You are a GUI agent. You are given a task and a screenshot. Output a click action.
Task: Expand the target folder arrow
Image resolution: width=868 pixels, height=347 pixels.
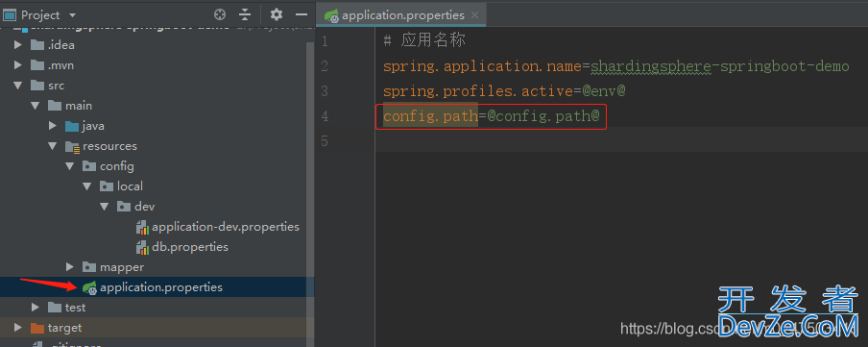[18, 328]
